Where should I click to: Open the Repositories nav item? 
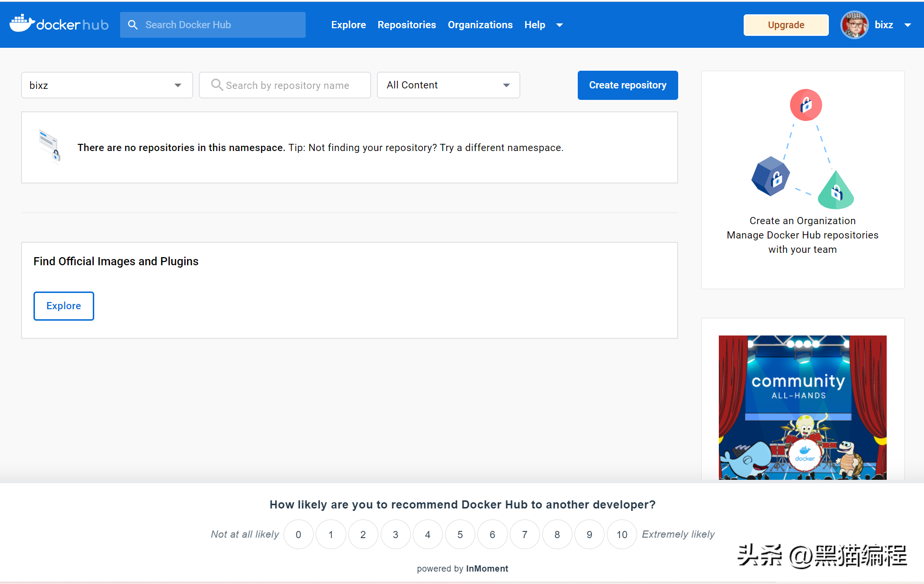pyautogui.click(x=407, y=25)
